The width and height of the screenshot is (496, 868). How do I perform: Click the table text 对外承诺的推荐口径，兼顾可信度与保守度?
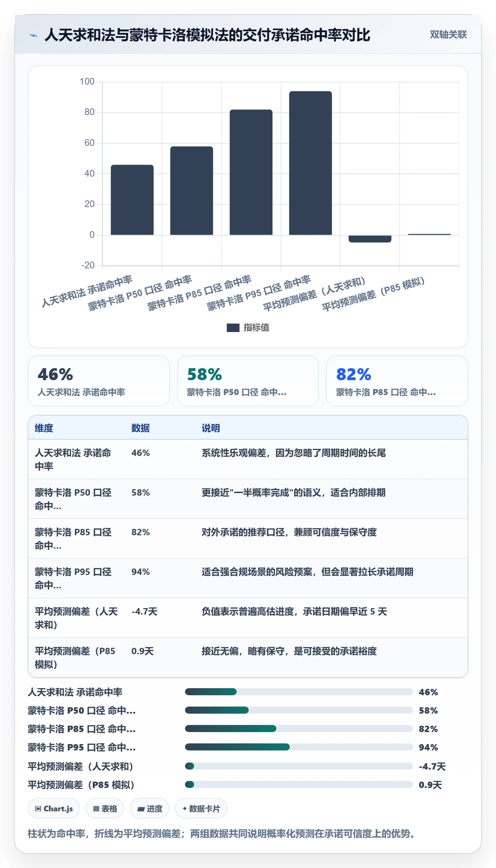pos(289,532)
